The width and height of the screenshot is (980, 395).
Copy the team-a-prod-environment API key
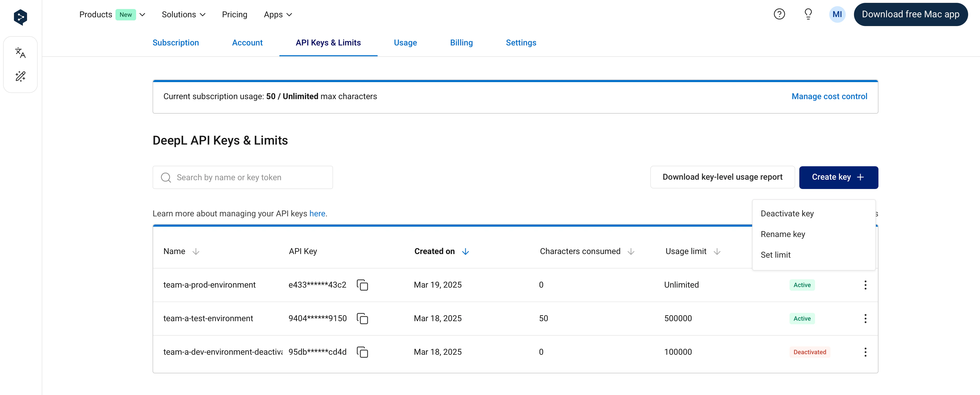pyautogui.click(x=362, y=285)
